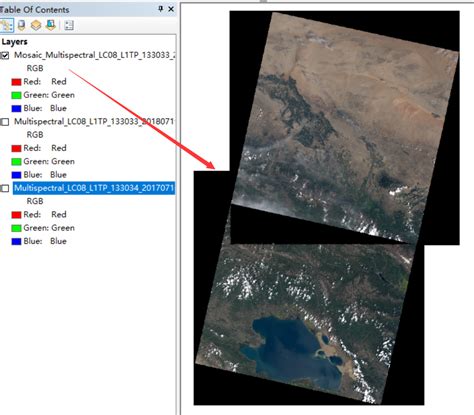Toggle auto-hide pin of Table Of Contents

[x=160, y=9]
